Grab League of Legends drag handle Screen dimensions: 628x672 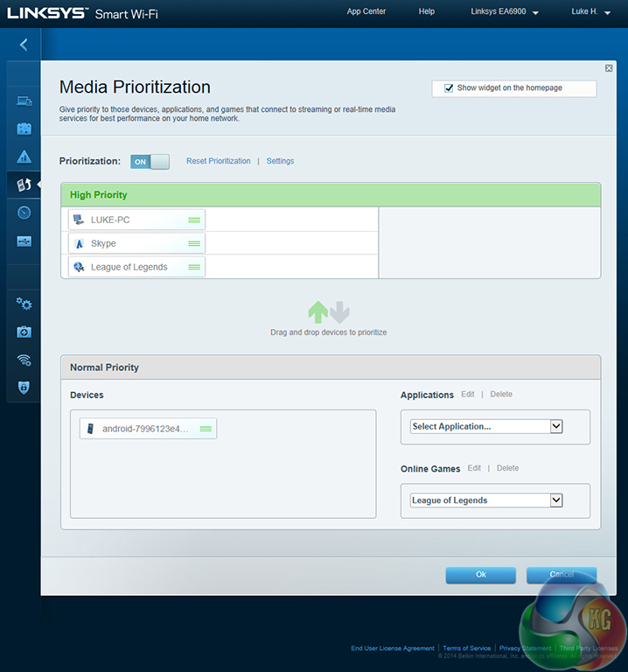click(x=194, y=267)
